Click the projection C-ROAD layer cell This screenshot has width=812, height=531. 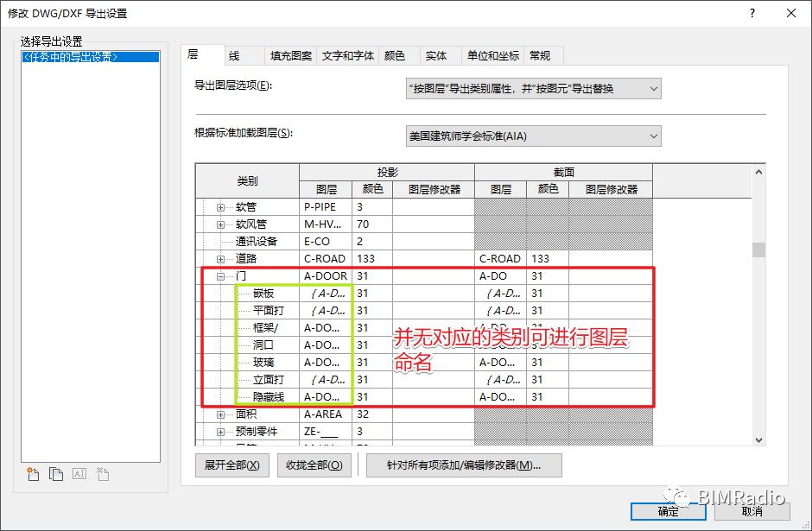(x=326, y=259)
